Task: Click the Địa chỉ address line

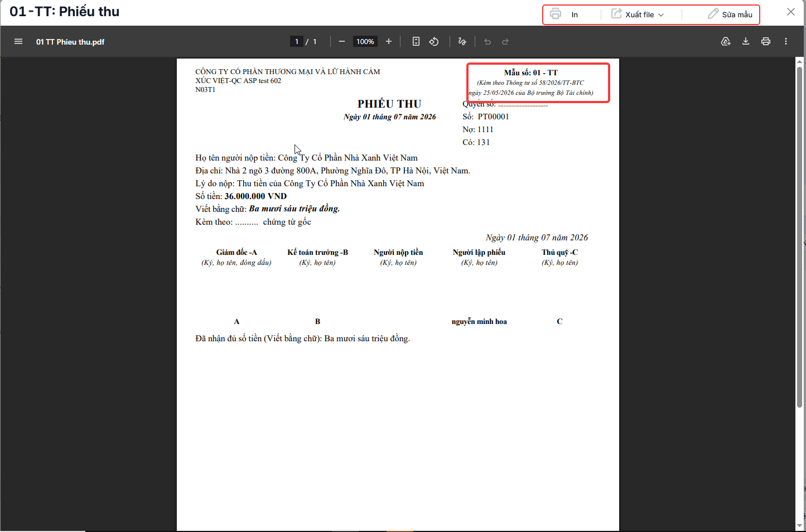Action: [x=332, y=171]
